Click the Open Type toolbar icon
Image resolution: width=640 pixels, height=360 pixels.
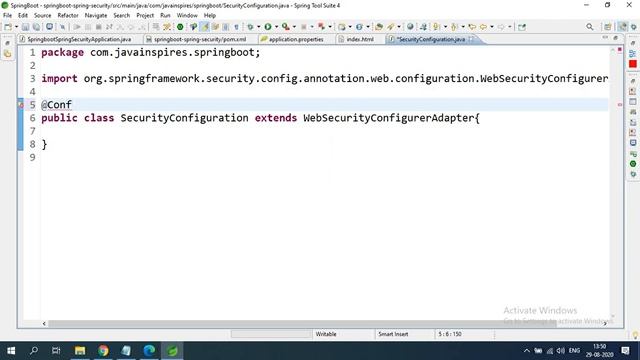(379, 27)
